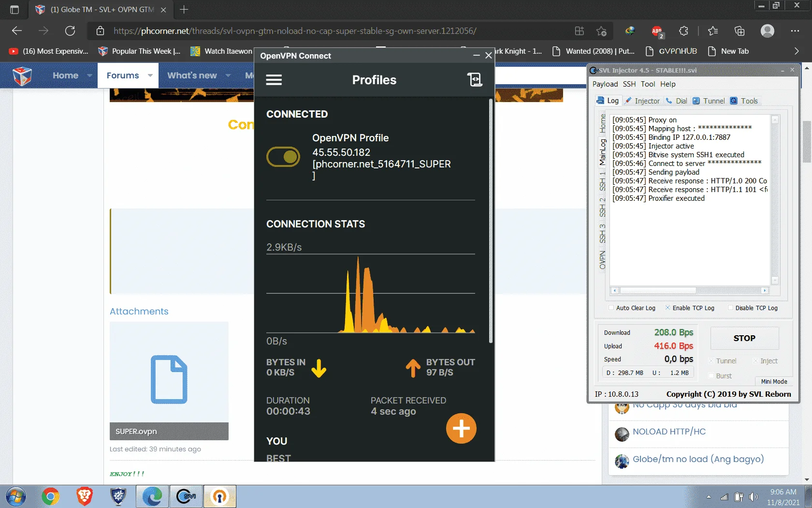Enable the Auto Clear Log checkbox

tap(611, 308)
